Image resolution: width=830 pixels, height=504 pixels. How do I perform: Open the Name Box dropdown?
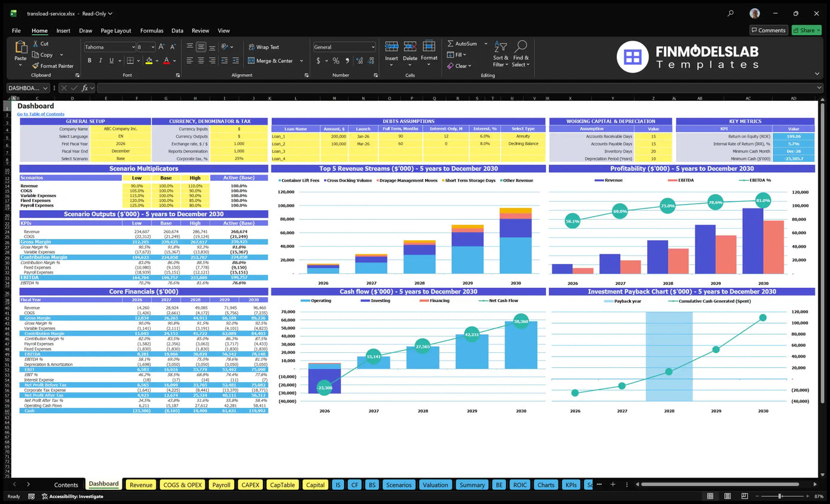pyautogui.click(x=45, y=88)
